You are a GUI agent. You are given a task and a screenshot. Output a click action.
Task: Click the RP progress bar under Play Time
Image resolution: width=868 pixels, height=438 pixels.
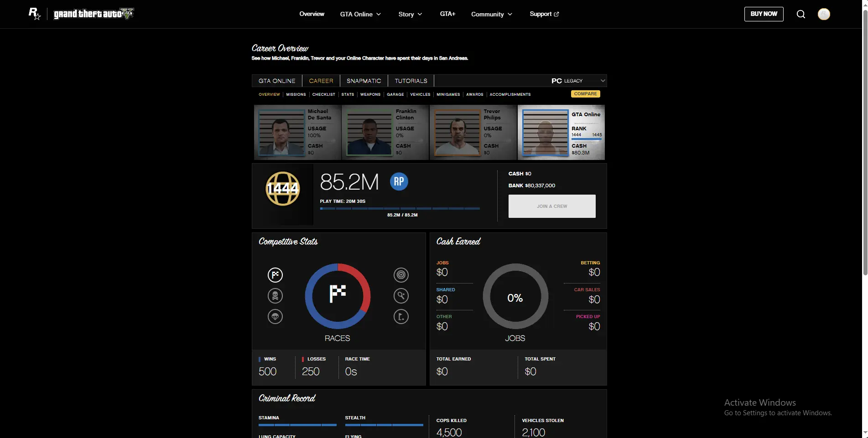point(400,208)
